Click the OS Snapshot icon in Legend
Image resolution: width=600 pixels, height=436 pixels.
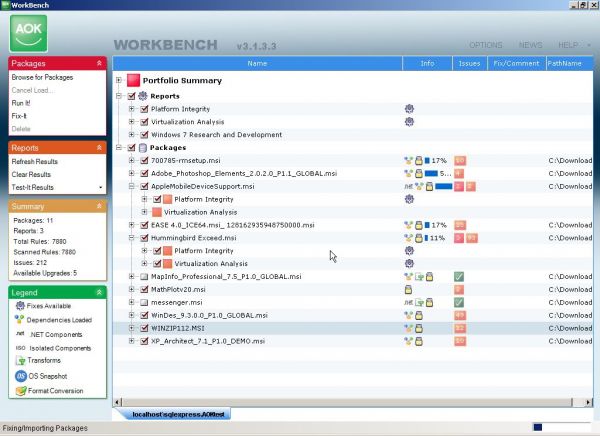tap(21, 376)
